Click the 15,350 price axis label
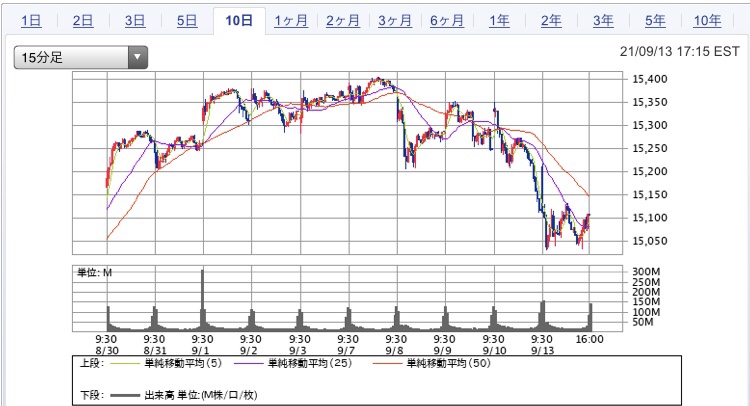Screen dimensions: 750x406 pyautogui.click(x=650, y=102)
